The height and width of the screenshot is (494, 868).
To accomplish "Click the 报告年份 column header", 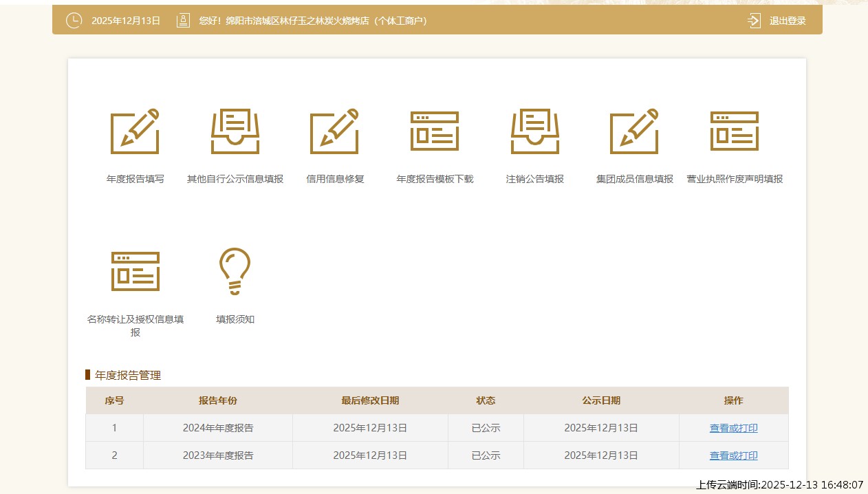I will coord(218,400).
